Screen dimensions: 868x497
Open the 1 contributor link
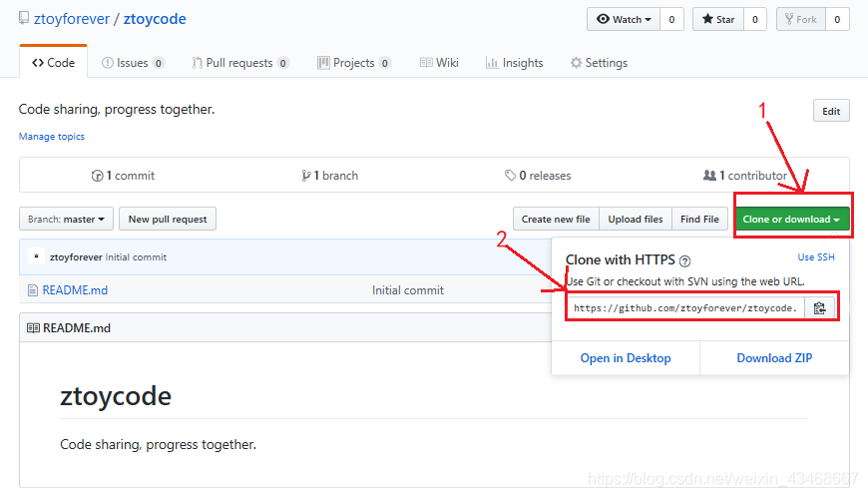point(744,176)
